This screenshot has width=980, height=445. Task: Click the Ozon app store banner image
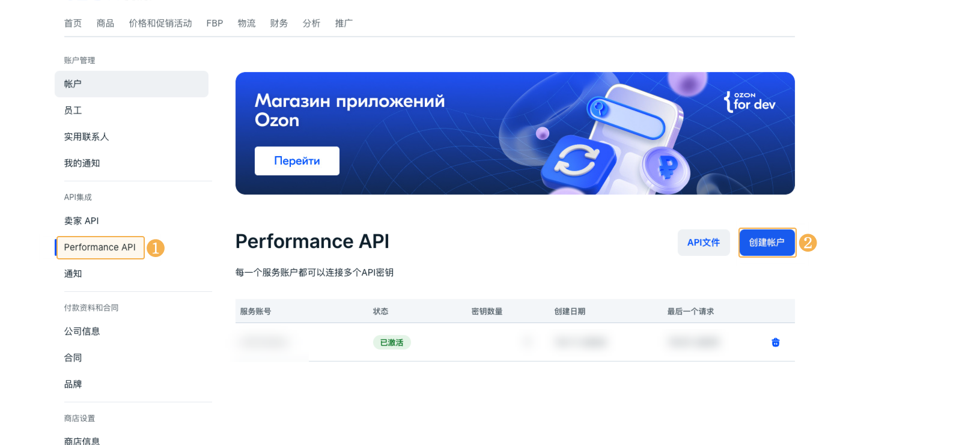(515, 133)
